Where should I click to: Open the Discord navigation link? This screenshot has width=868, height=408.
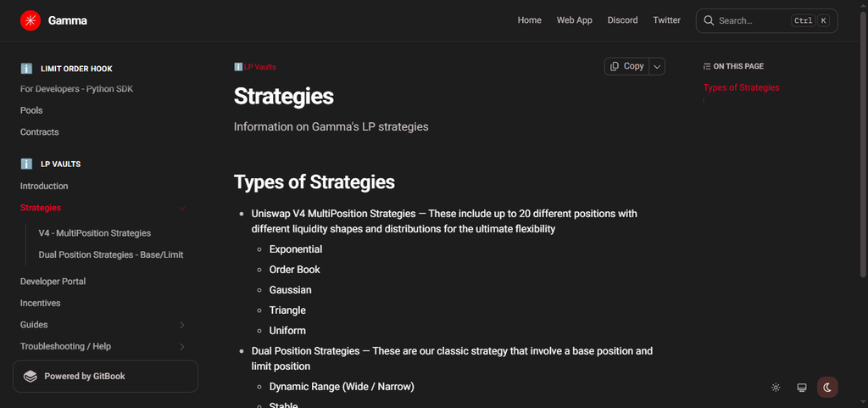pos(622,20)
